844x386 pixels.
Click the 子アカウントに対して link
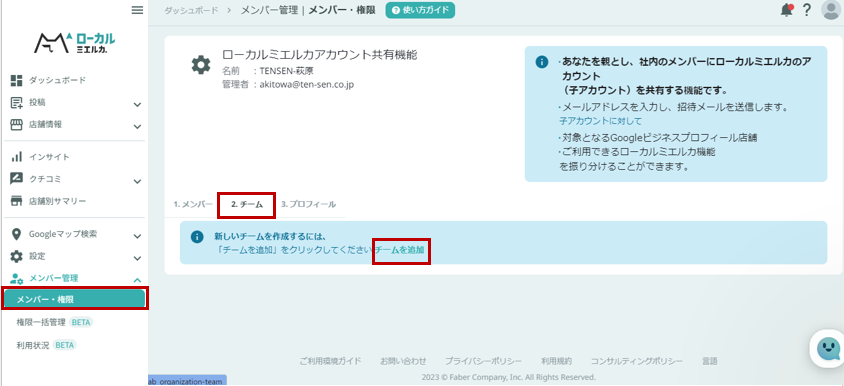click(600, 121)
